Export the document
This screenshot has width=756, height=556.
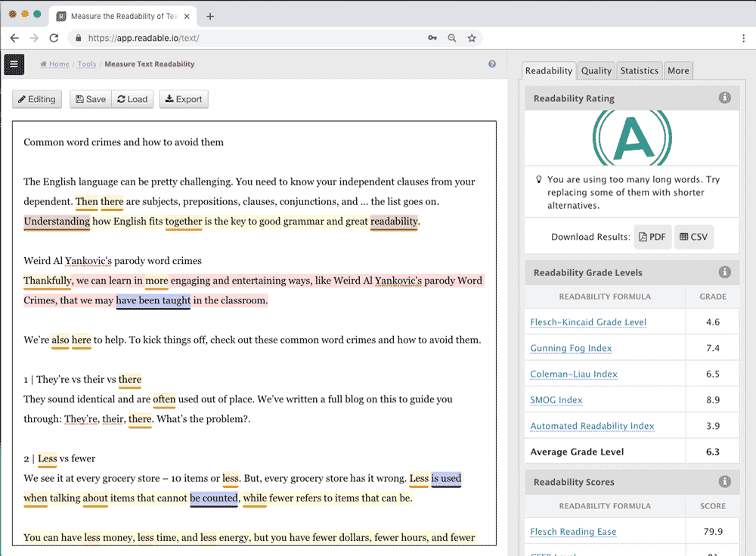coord(184,99)
